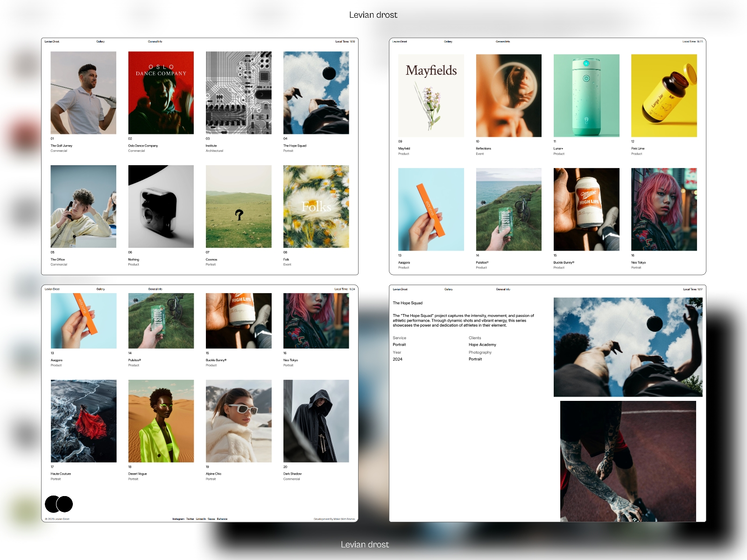Open the Alpine Chic white fur thumbnail
The width and height of the screenshot is (747, 560).
click(x=239, y=421)
